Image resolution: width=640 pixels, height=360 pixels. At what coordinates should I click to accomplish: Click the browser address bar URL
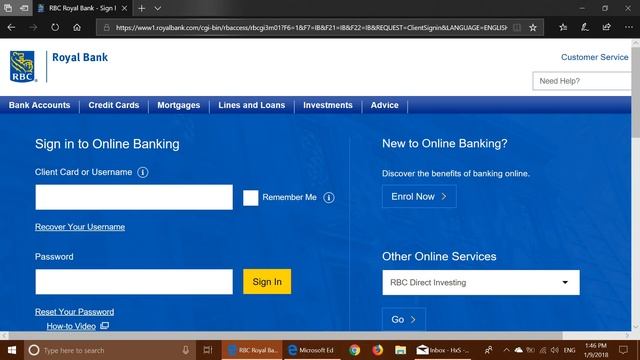[x=311, y=28]
